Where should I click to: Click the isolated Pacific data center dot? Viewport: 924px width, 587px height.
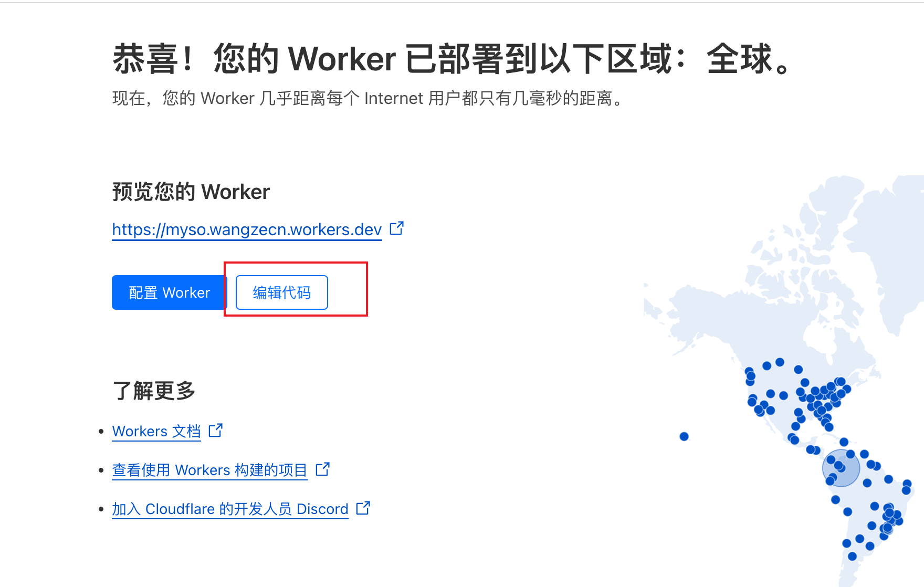point(684,436)
